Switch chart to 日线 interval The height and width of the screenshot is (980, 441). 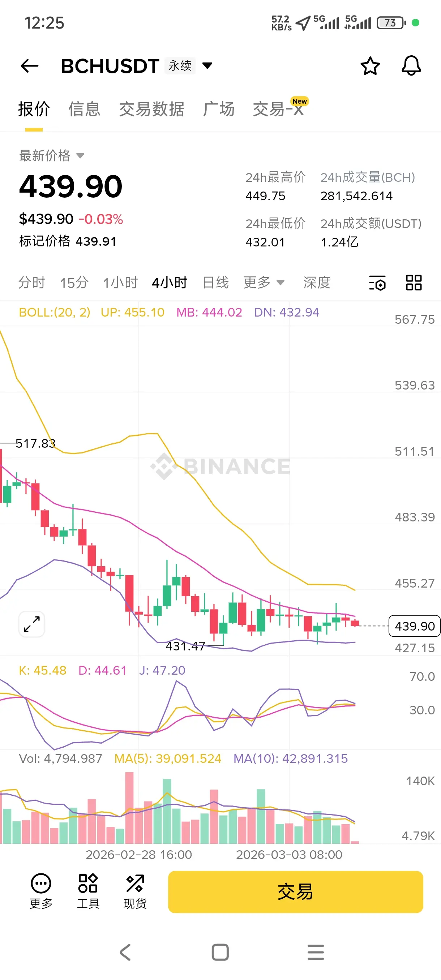point(216,282)
